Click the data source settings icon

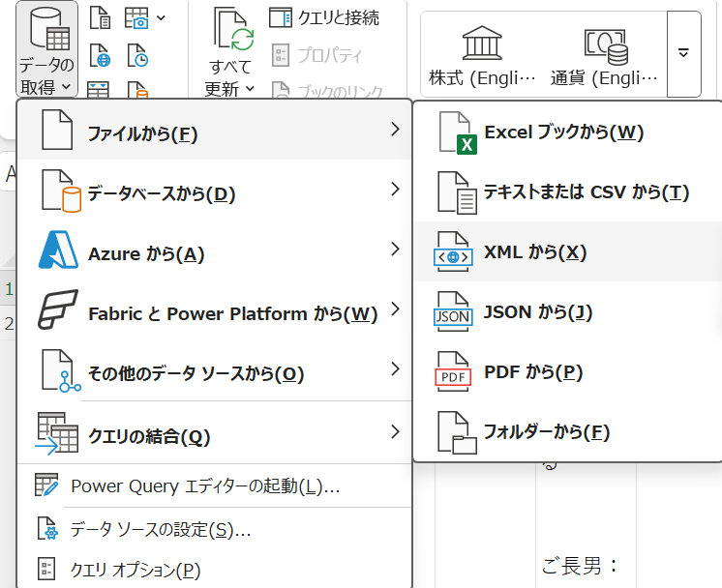[47, 528]
